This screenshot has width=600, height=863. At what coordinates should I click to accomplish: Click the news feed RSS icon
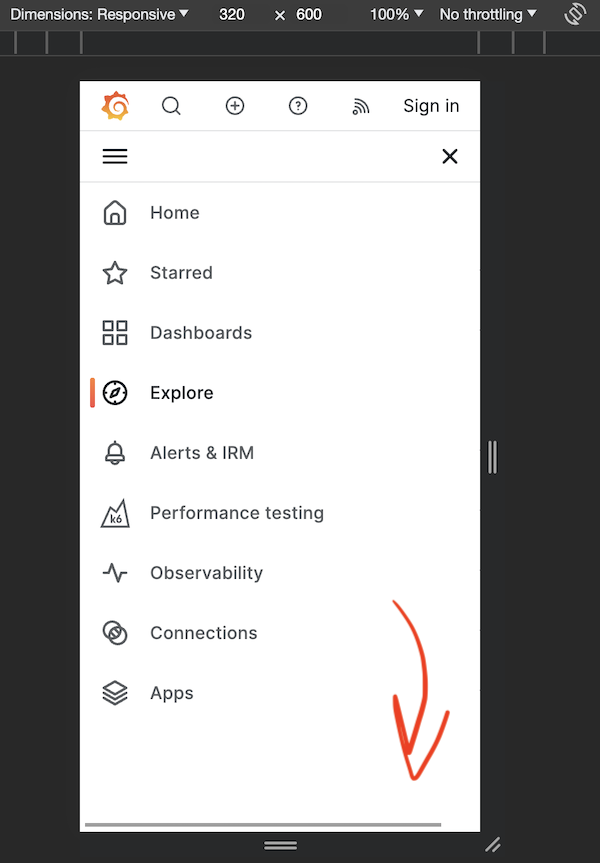point(360,105)
